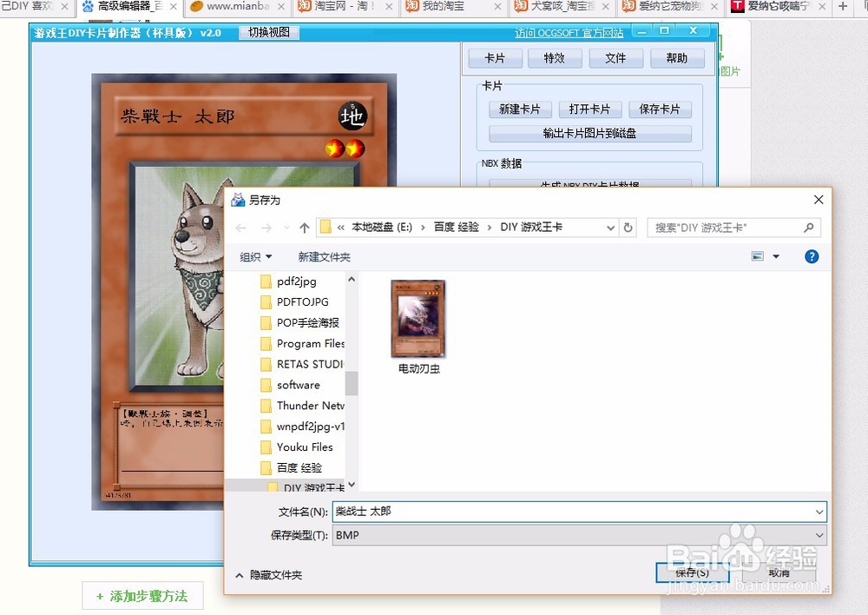This screenshot has height=615, width=868.
Task: Click the chevron after 百度 经验 in path
Action: pos(490,228)
